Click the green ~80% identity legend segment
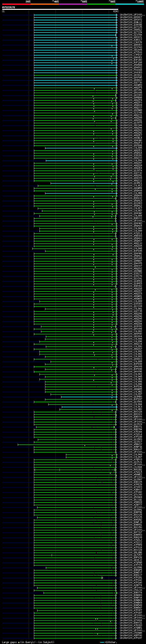Viewport: 146px width, 644px height. 101,4
